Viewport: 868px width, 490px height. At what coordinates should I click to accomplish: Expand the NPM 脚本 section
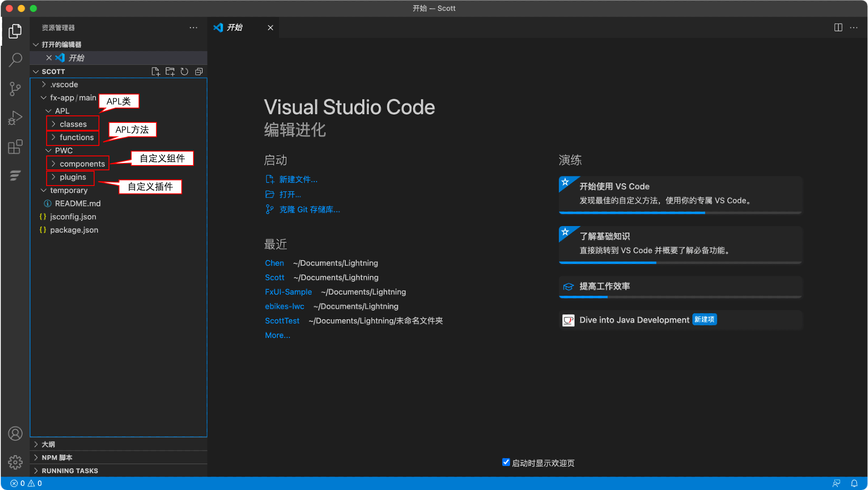click(x=57, y=457)
